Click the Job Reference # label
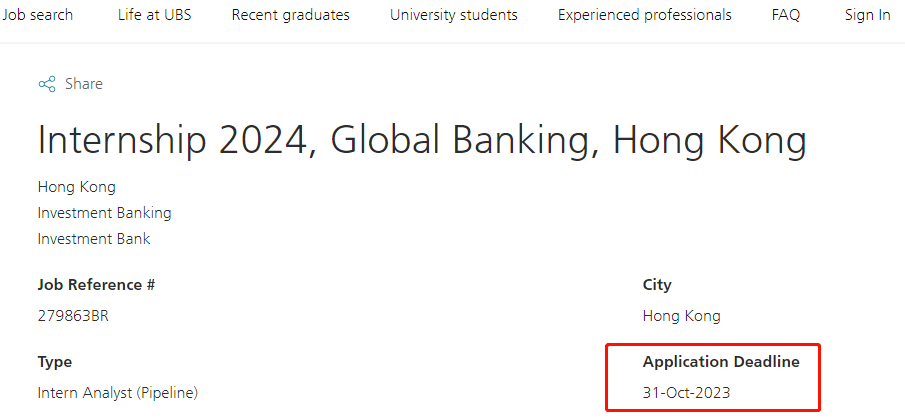The image size is (905, 418). point(96,285)
